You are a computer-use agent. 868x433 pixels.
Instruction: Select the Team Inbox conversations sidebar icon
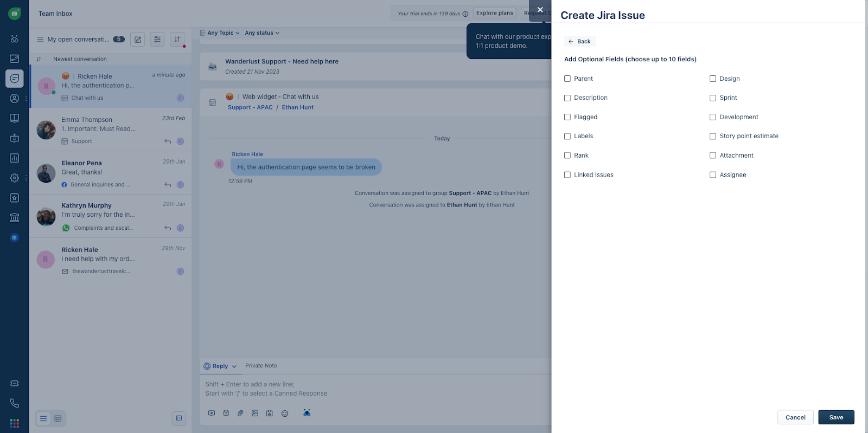click(x=15, y=79)
